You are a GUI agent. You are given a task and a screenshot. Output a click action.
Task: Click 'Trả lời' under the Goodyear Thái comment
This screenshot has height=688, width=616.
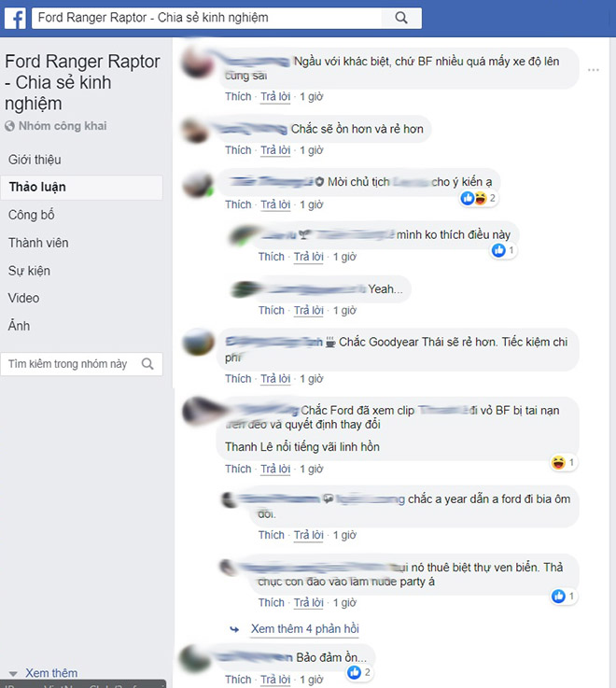click(275, 379)
